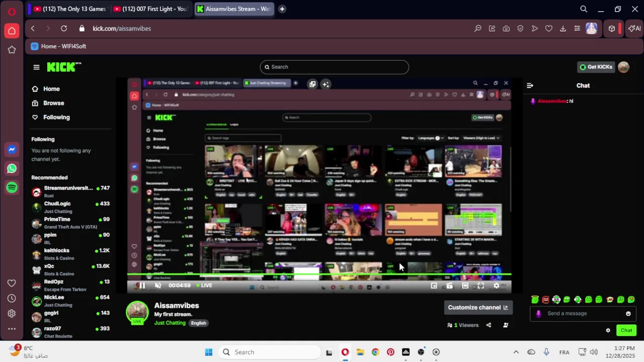
Task: Take a snapshot with camera icon
Action: 506,29
